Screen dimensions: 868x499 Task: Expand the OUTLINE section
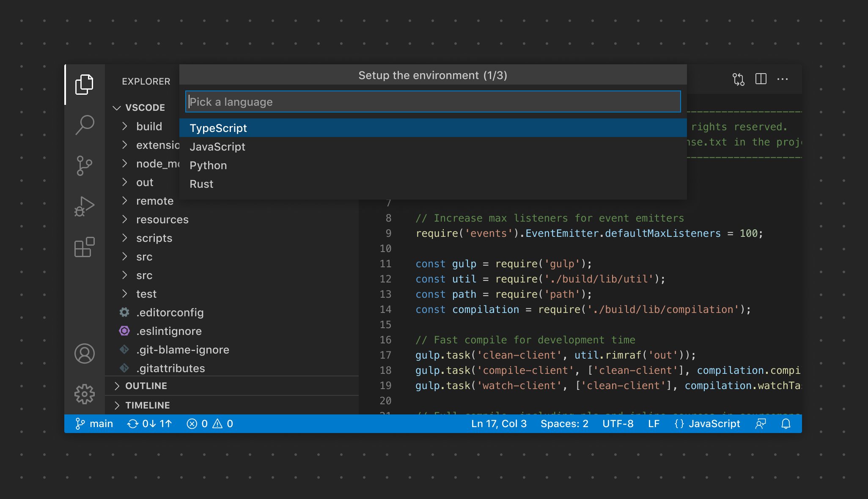[146, 386]
